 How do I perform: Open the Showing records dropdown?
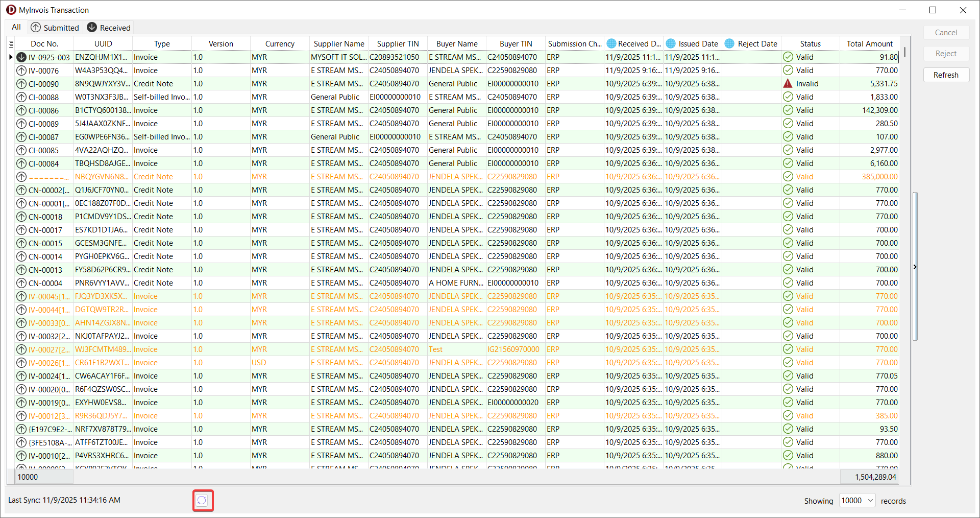tap(870, 501)
